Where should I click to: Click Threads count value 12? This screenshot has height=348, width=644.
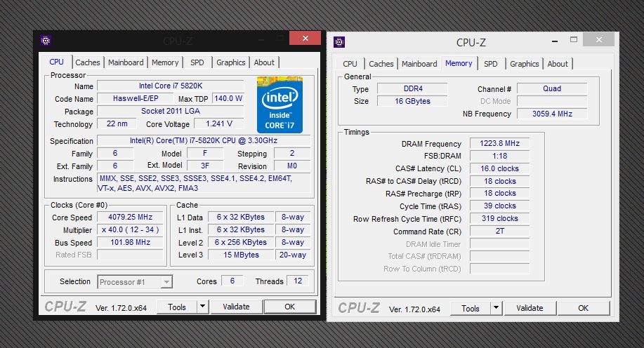pyautogui.click(x=298, y=281)
